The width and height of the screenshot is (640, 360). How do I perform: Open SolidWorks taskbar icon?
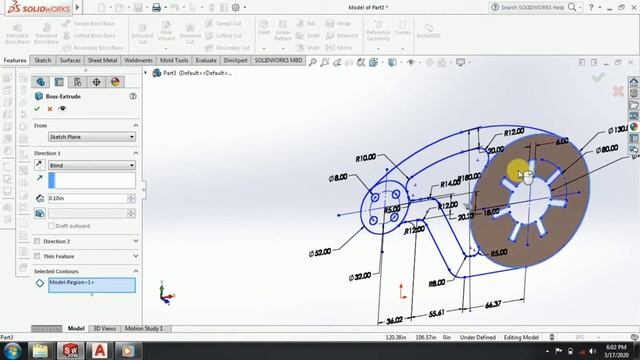tap(71, 351)
